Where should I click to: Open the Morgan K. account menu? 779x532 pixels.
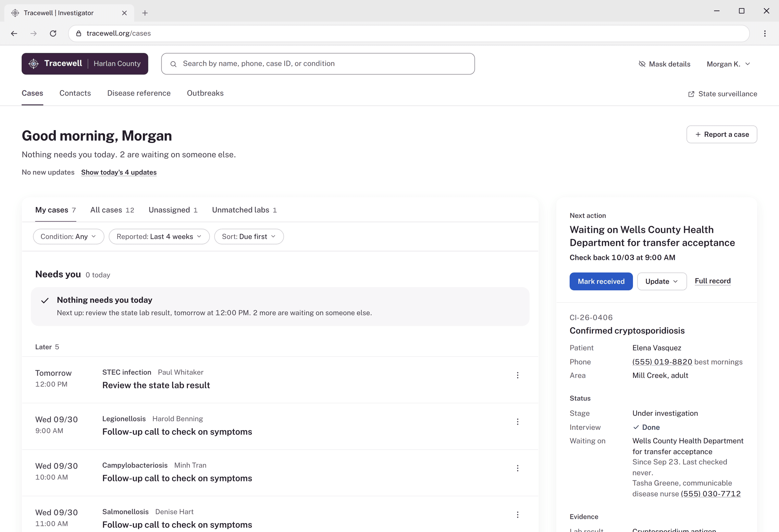pos(728,64)
